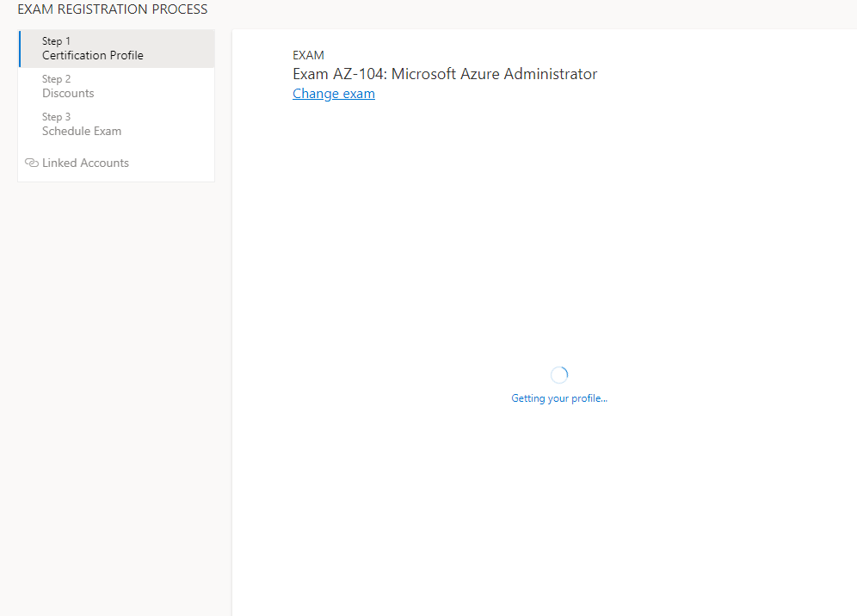Screen dimensions: 857x616
Task: Go to Step 2 Discounts
Action: [x=117, y=86]
